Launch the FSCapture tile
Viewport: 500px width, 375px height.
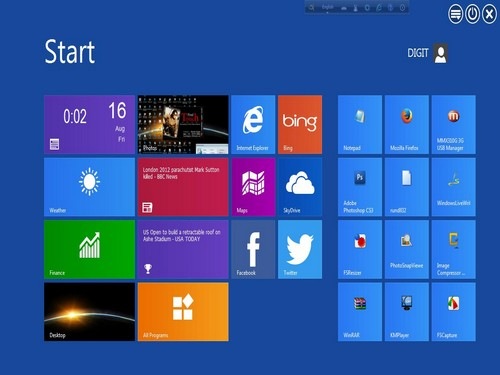pyautogui.click(x=454, y=312)
